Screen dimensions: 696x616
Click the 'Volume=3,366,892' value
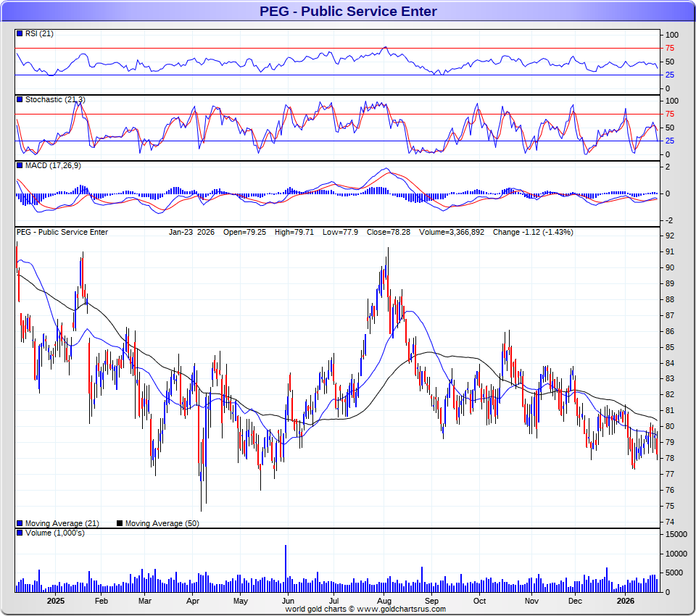(452, 232)
